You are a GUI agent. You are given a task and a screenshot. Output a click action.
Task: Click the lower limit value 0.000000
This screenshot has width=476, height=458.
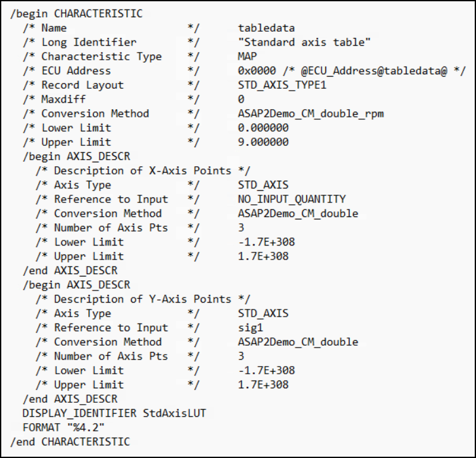coord(263,128)
